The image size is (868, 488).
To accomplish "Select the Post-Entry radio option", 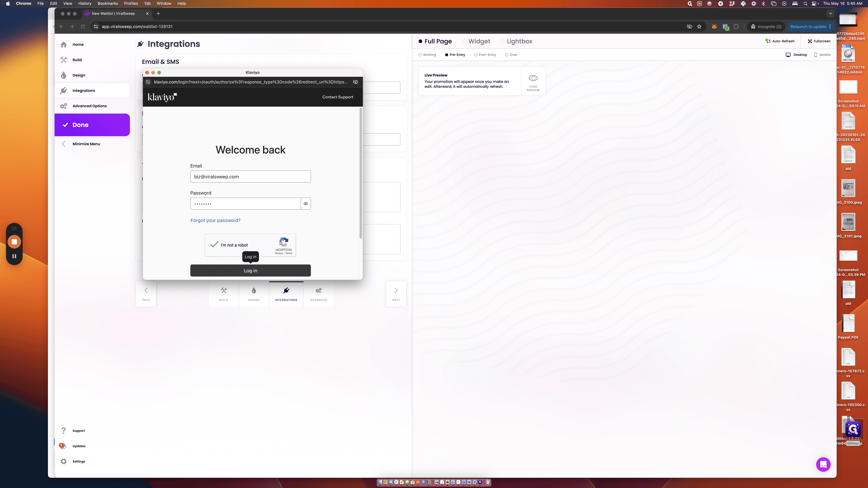I will point(485,54).
